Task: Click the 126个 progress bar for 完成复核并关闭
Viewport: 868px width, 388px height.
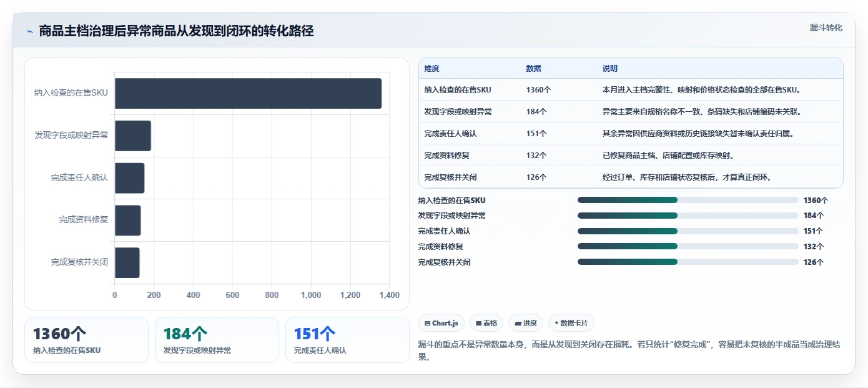Action: pos(688,262)
